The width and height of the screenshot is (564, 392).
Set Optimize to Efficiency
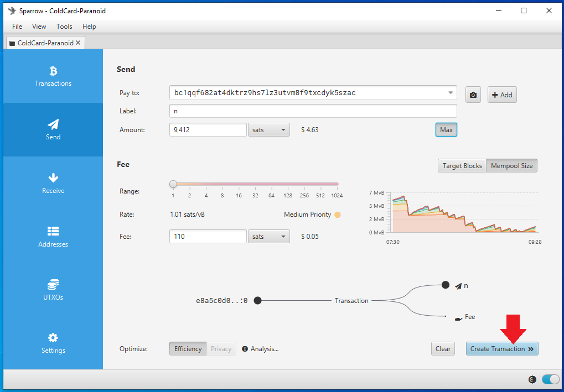[188, 348]
